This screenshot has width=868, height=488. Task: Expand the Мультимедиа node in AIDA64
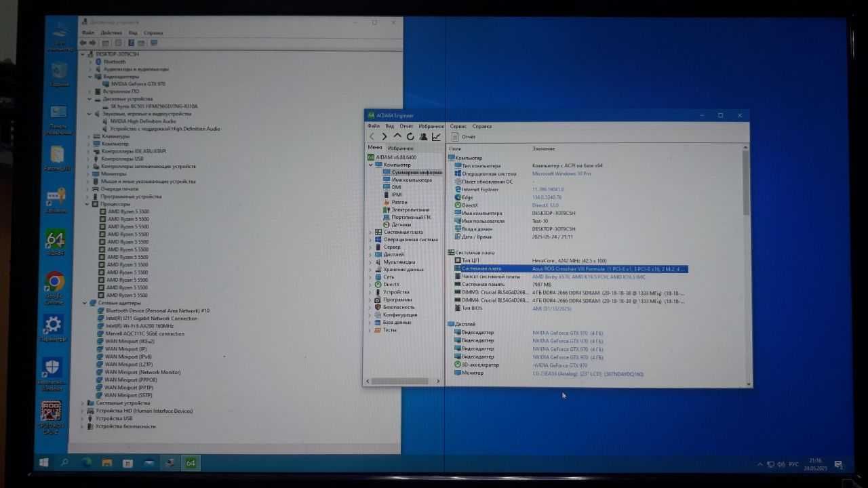(370, 262)
